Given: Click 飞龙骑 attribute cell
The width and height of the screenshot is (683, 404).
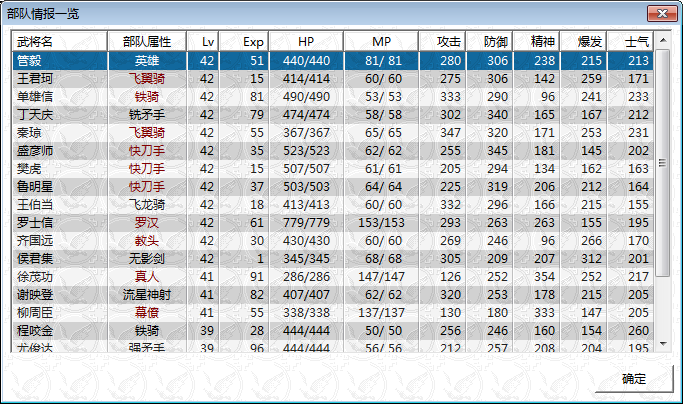Looking at the screenshot, I should pos(147,205).
